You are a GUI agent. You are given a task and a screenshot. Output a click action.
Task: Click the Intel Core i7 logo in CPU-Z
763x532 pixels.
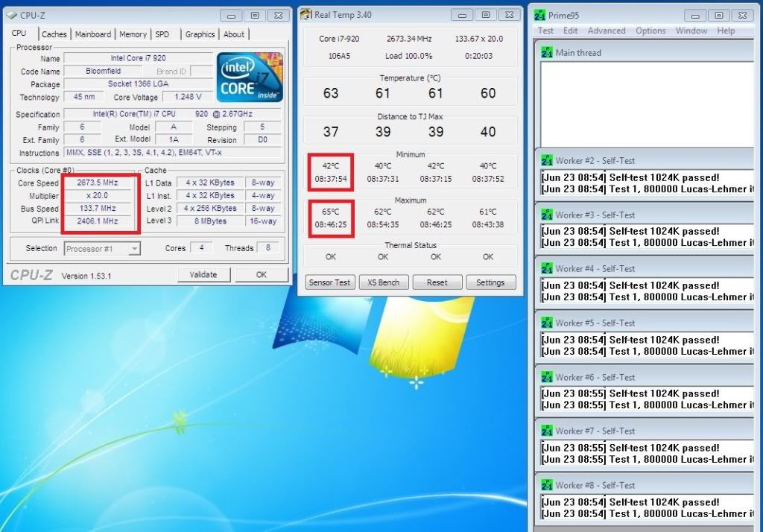coord(250,77)
